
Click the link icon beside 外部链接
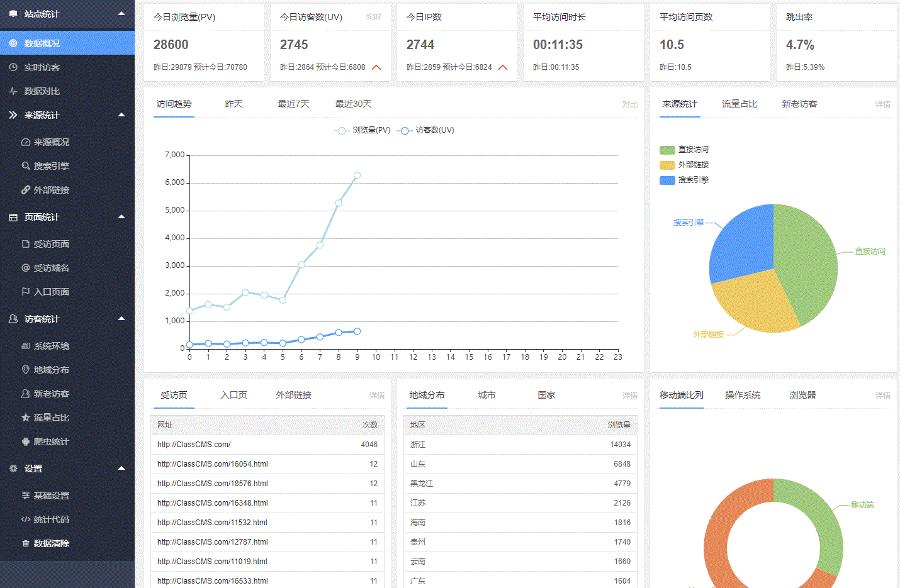click(x=26, y=190)
